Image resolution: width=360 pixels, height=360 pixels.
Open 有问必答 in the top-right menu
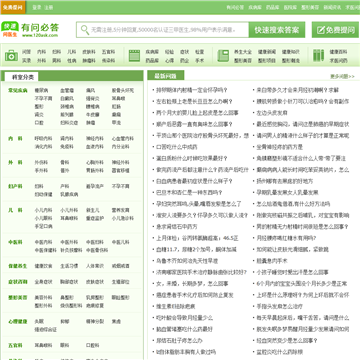(x=235, y=7)
